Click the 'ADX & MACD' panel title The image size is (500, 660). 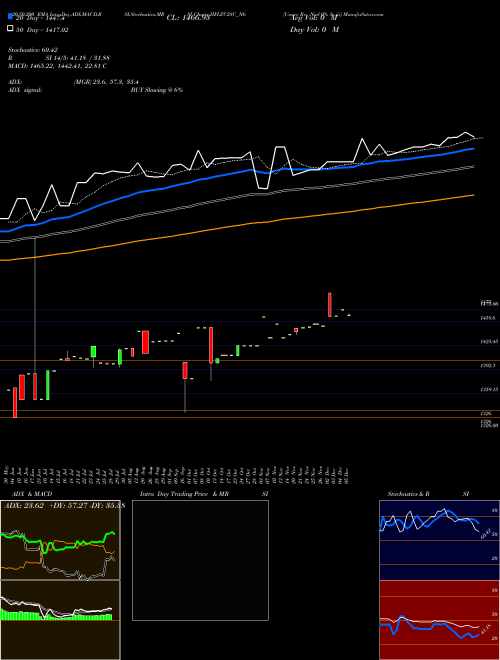click(32, 494)
